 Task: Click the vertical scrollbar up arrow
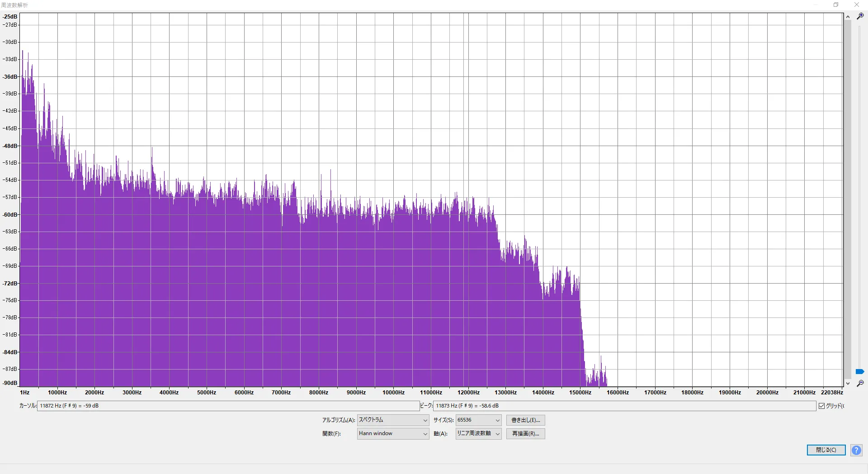coord(848,17)
